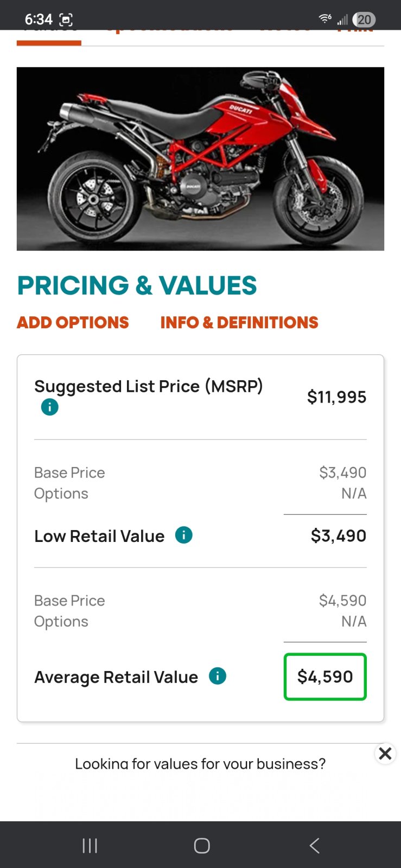Tap the Looking for values for your business text
The width and height of the screenshot is (401, 868).
tap(200, 764)
